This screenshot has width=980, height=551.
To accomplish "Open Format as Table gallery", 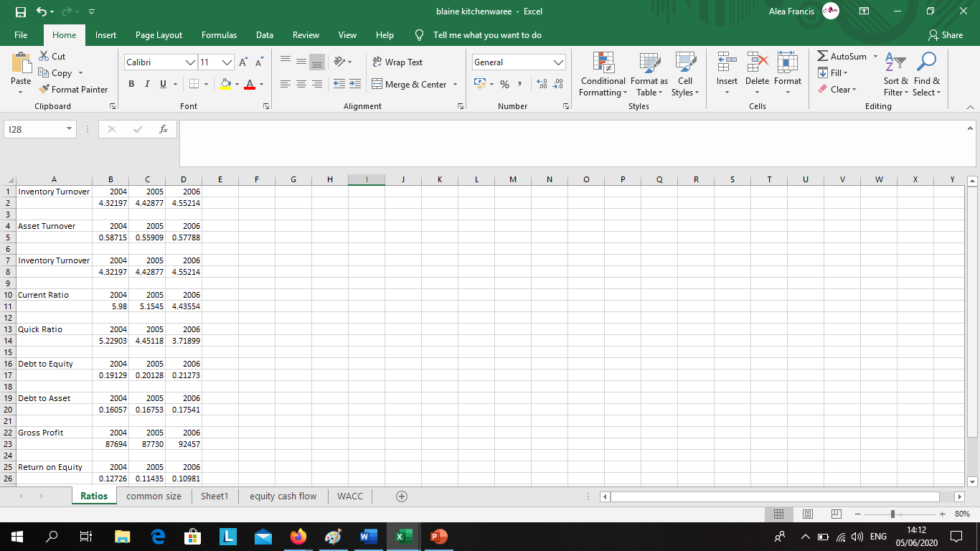I will click(649, 75).
